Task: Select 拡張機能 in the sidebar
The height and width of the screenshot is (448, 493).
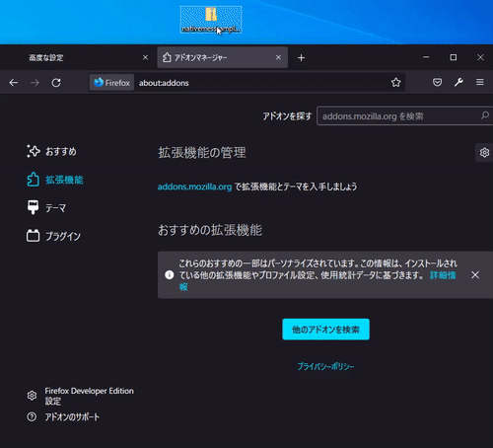Action: point(55,180)
